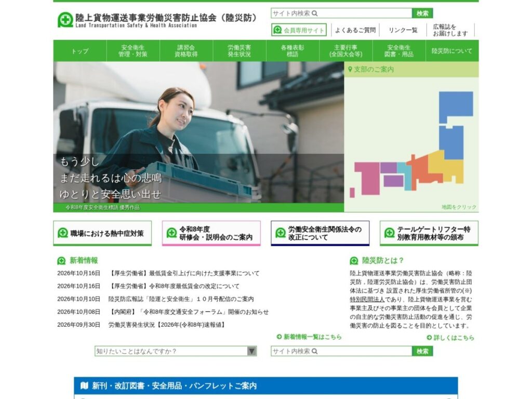Open 職場における熱中症対策 banner

pyautogui.click(x=102, y=233)
